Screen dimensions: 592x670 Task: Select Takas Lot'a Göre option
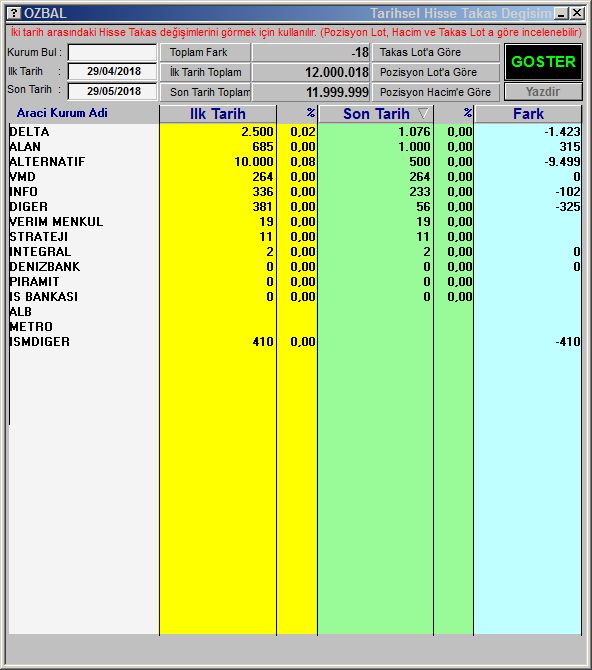click(x=436, y=52)
